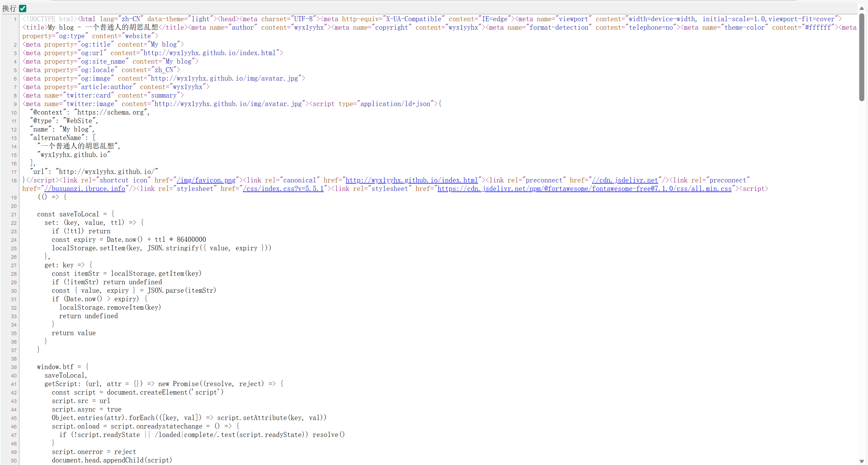Screen dimensions: 868x465
Task: Click the script.onreadystatechange line
Action: click(146, 426)
